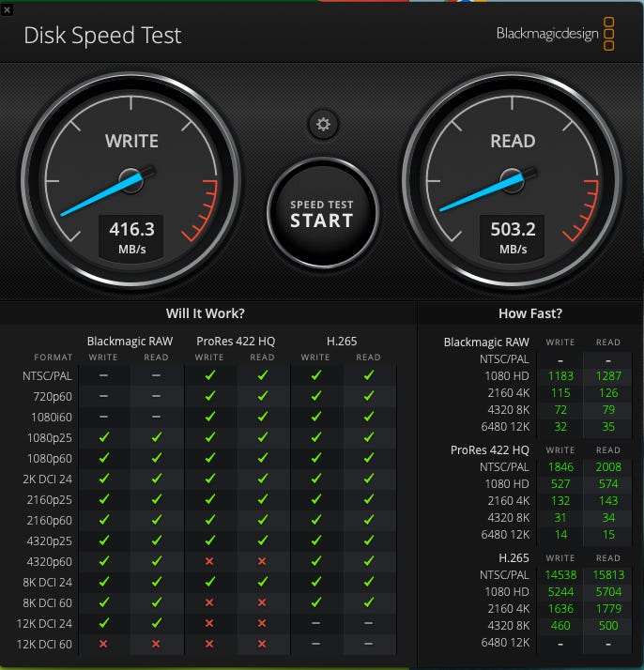Select ProRes 422 HQ 1080 HD read value 574
Screen dimensions: 644x670
click(x=608, y=483)
